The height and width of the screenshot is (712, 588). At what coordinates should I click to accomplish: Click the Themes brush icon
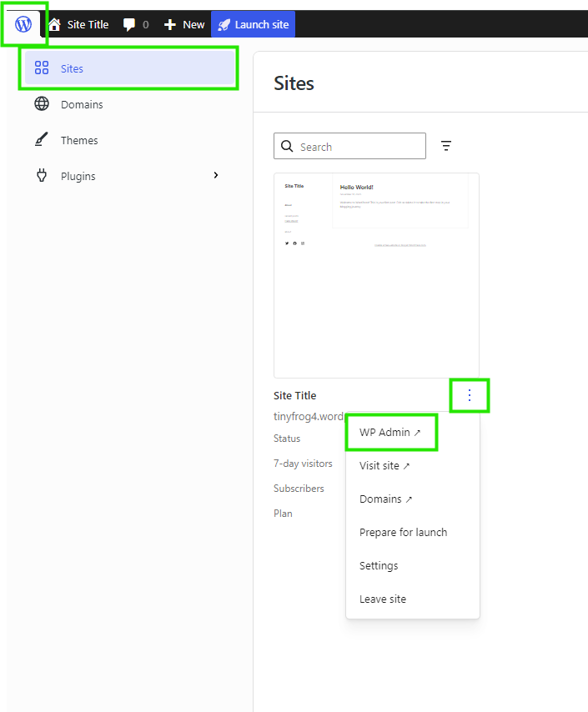42,140
